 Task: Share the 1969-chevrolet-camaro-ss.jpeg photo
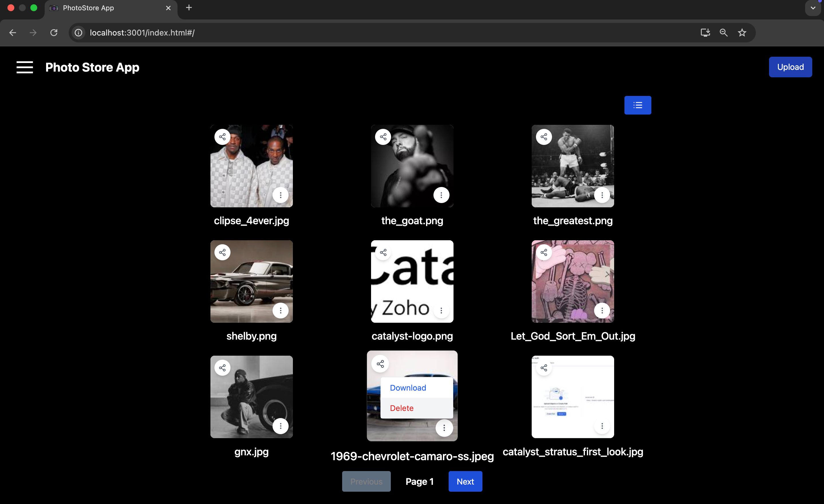380,364
